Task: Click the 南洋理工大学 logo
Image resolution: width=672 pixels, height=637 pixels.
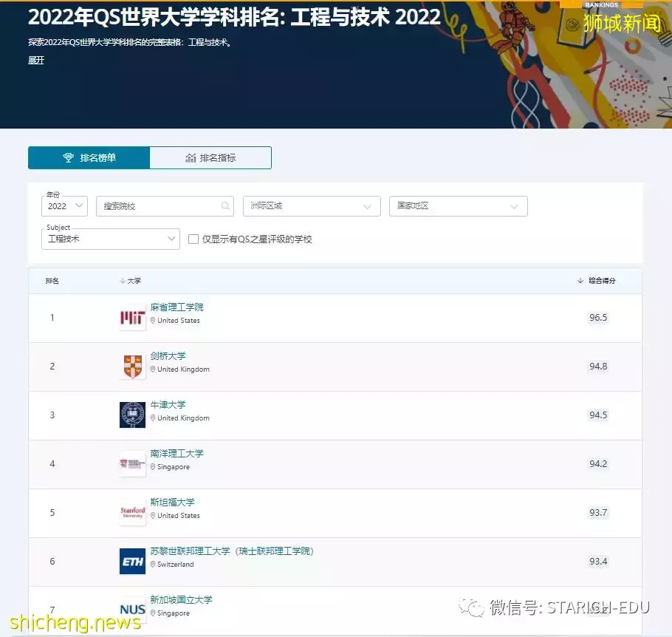Action: [x=131, y=463]
